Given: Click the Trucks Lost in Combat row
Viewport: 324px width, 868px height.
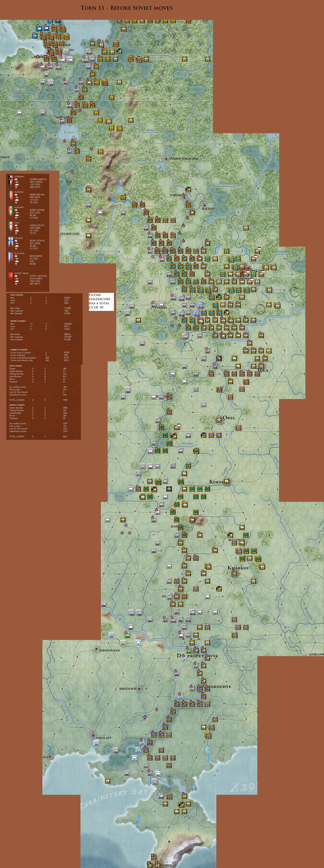Looking at the screenshot, I should (x=40, y=353).
